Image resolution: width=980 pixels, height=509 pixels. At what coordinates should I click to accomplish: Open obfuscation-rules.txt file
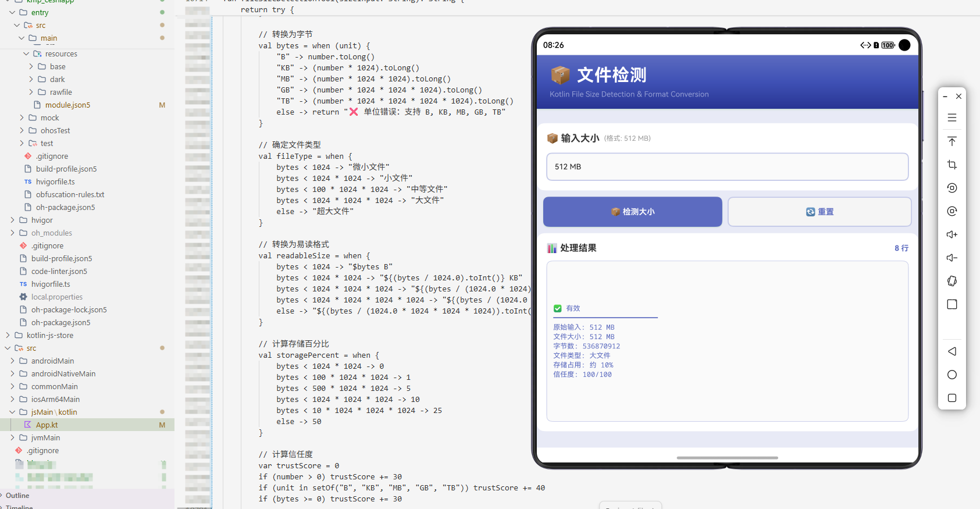tap(70, 194)
